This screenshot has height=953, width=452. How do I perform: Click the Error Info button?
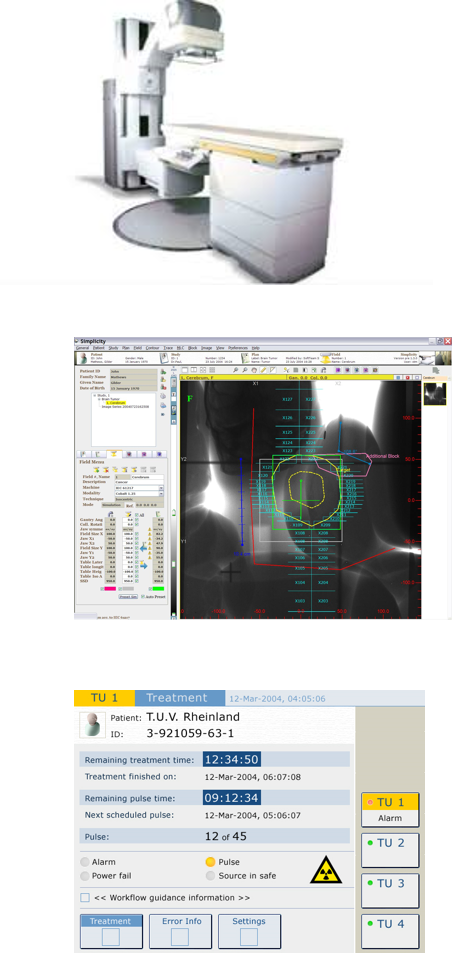click(181, 931)
